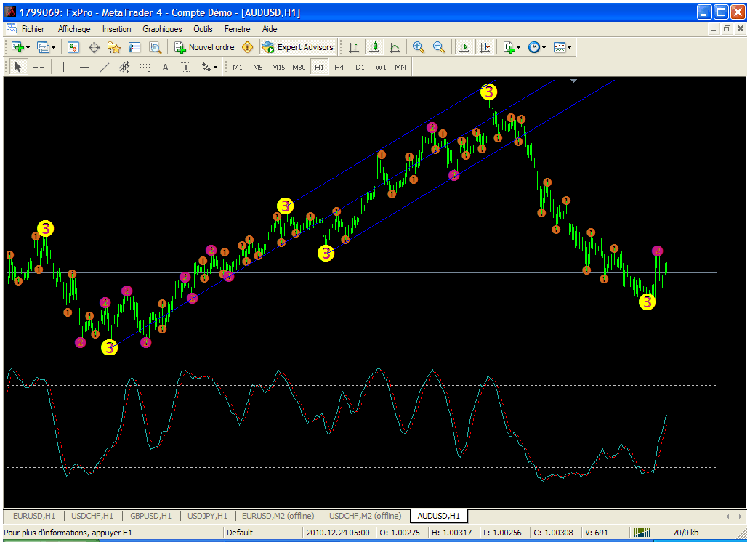Click the horizontal price line on chart

400,272
